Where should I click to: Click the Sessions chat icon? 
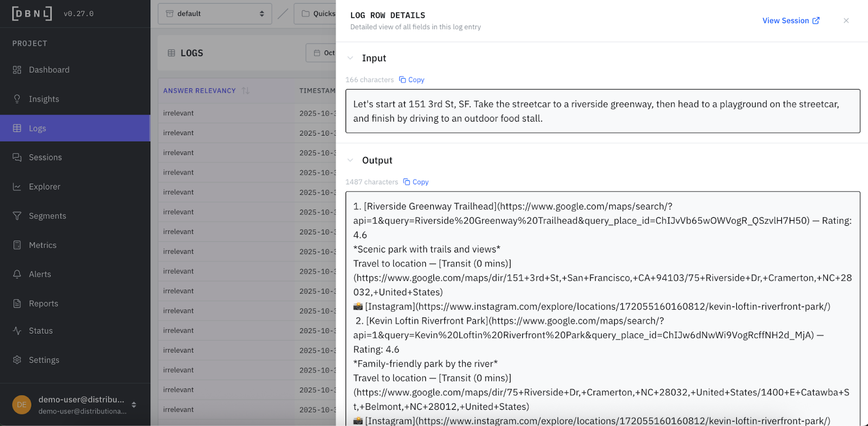tap(17, 157)
